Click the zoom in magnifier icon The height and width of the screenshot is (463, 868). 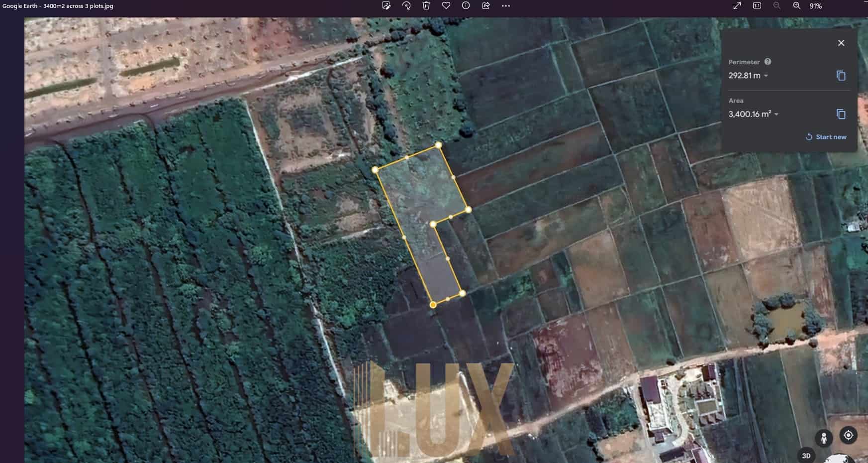point(797,5)
